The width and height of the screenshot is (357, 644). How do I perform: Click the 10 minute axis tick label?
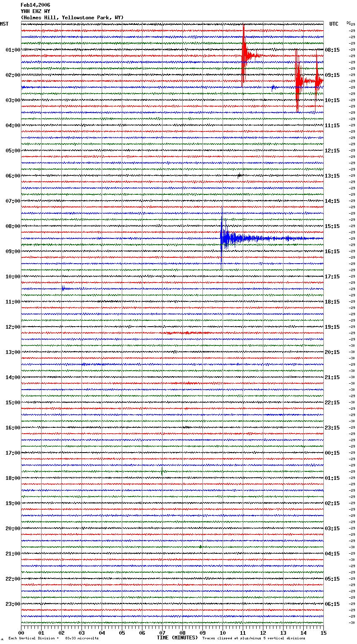pyautogui.click(x=223, y=633)
